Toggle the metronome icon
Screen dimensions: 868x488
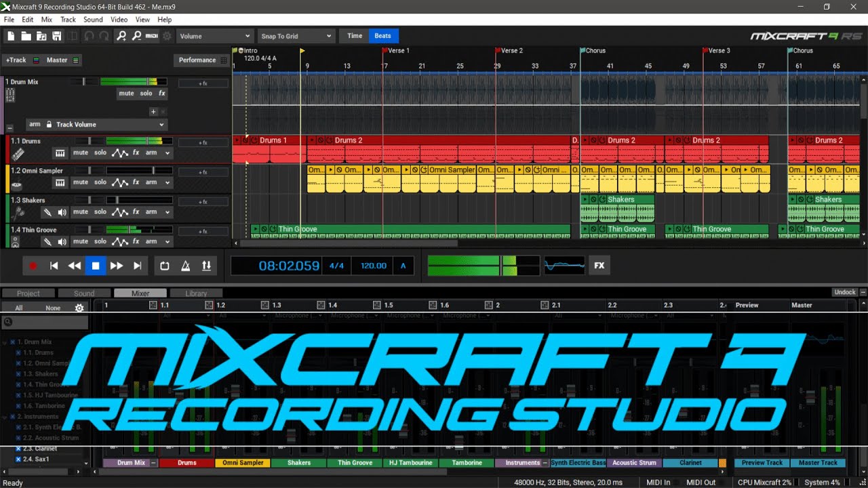pos(185,266)
